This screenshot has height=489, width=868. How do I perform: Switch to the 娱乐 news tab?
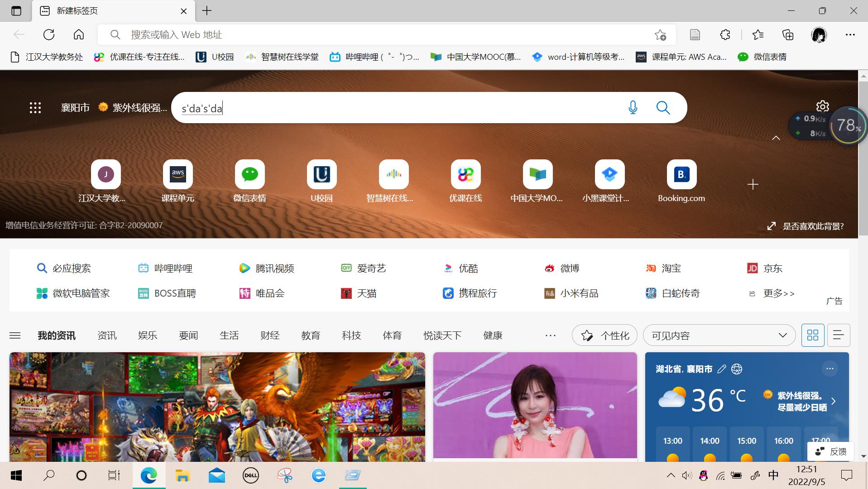(x=147, y=335)
